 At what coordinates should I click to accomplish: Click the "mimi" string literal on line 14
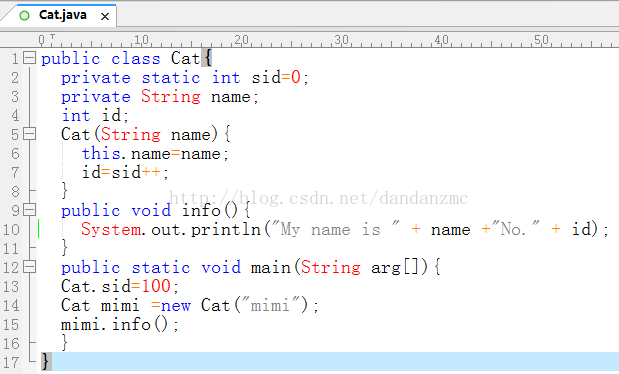[x=271, y=305]
